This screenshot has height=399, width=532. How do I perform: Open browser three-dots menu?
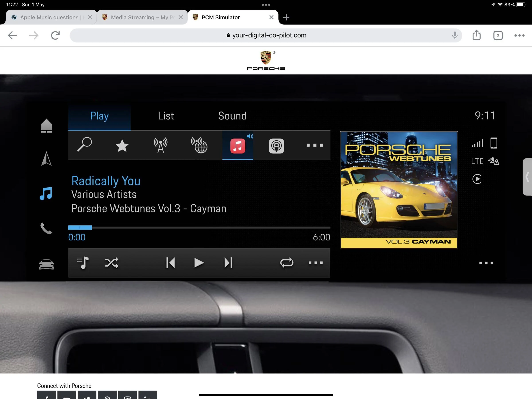tap(520, 35)
